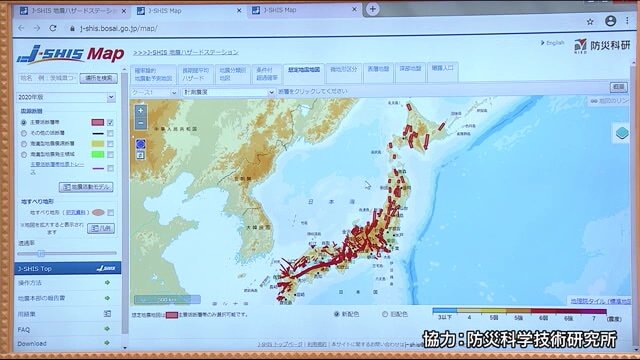The height and width of the screenshot is (360, 640).
Task: Switch language via the English link
Action: click(x=553, y=43)
